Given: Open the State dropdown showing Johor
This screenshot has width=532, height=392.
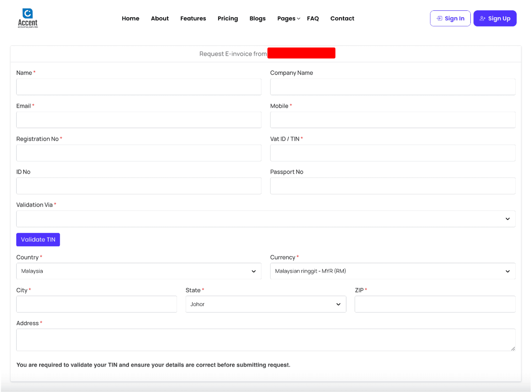Looking at the screenshot, I should (x=266, y=304).
